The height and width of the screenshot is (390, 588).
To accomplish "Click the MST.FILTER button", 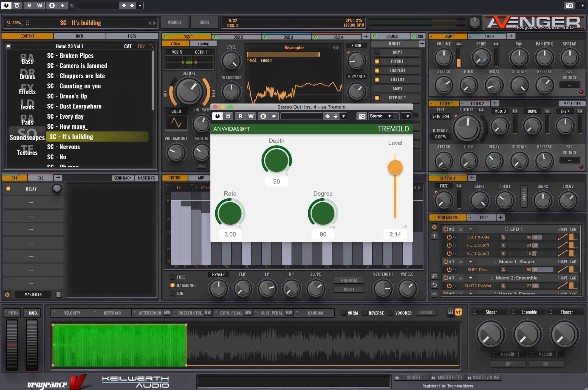I will pos(572,103).
